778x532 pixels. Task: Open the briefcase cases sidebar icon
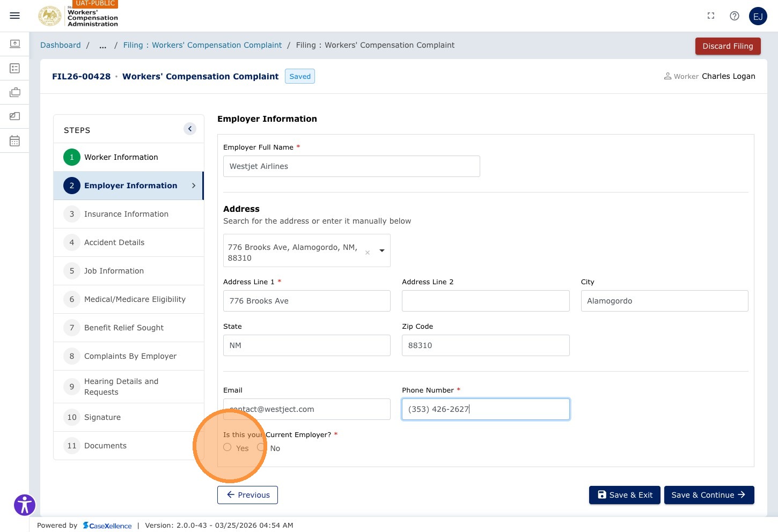click(x=15, y=92)
